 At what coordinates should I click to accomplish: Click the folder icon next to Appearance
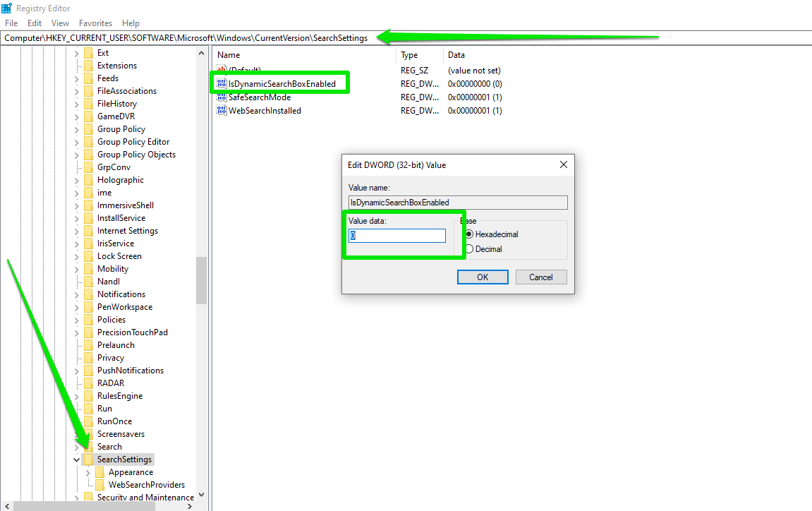pyautogui.click(x=100, y=472)
